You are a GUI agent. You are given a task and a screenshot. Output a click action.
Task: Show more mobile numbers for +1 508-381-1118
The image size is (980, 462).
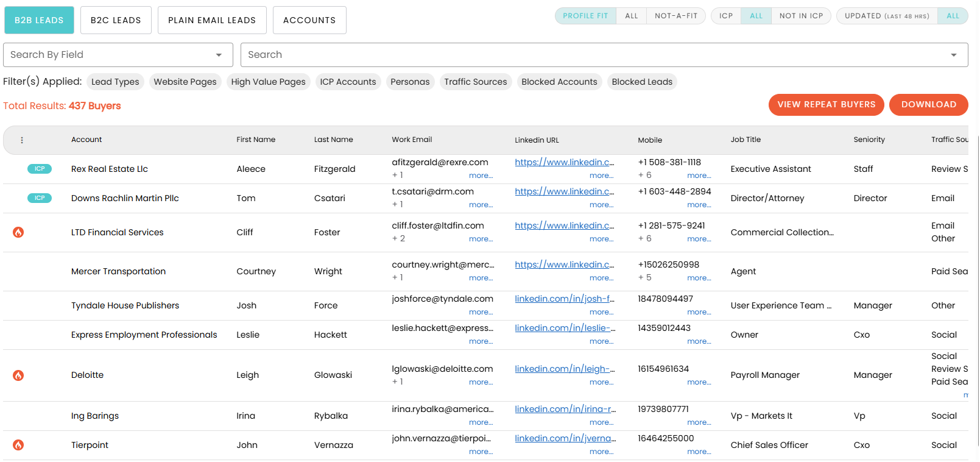click(x=699, y=176)
